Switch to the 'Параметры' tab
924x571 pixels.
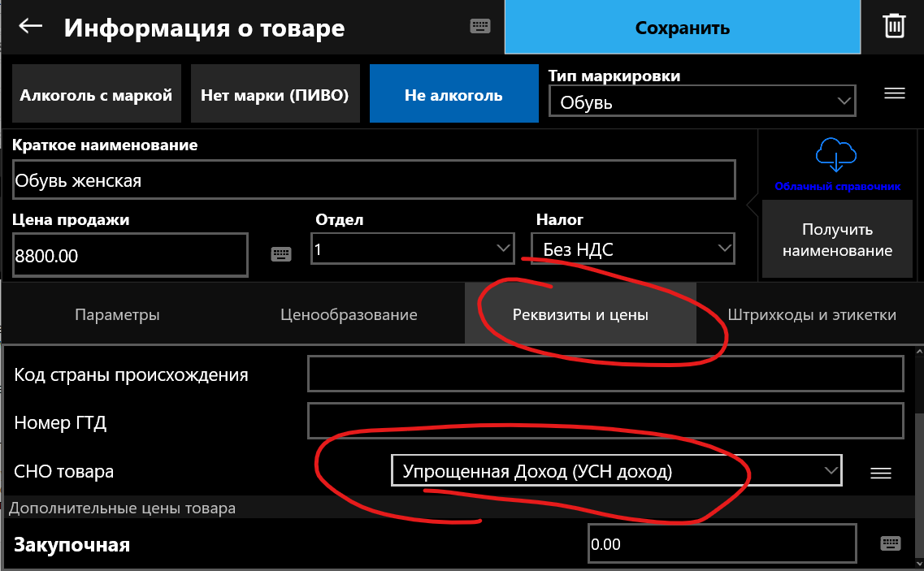(x=117, y=314)
